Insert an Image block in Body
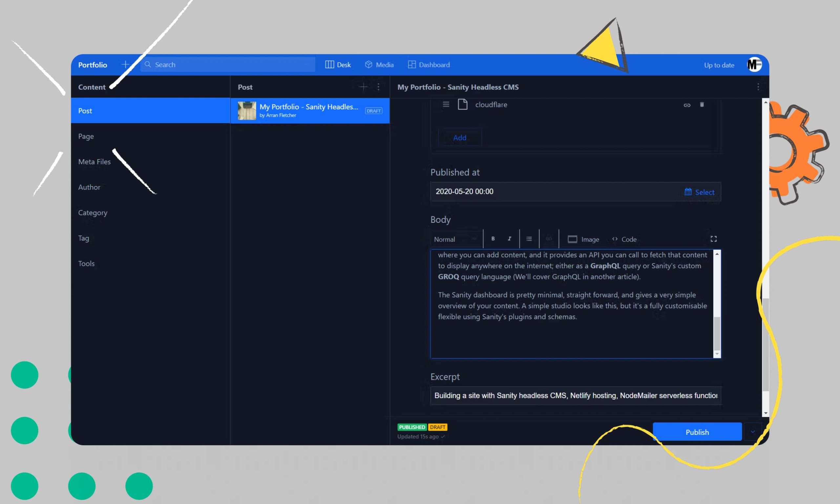The width and height of the screenshot is (840, 504). (583, 239)
